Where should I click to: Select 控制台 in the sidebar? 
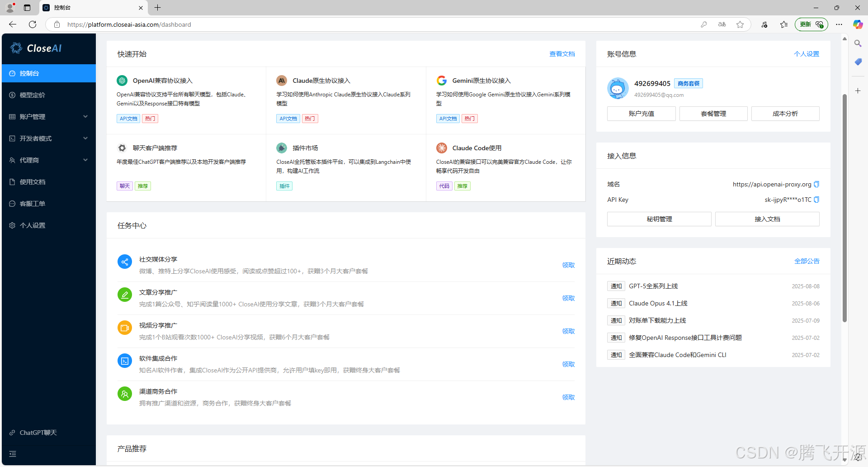(x=49, y=73)
